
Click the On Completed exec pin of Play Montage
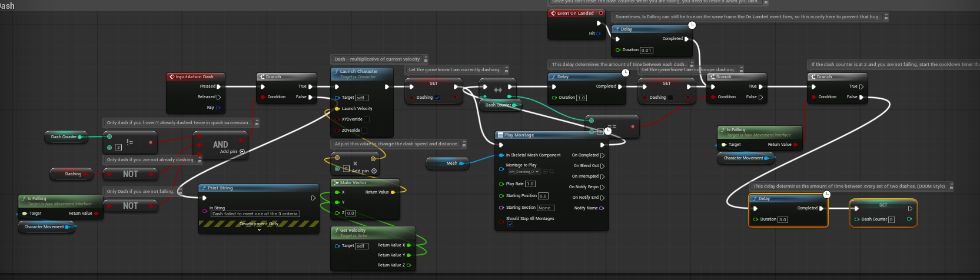pyautogui.click(x=602, y=155)
